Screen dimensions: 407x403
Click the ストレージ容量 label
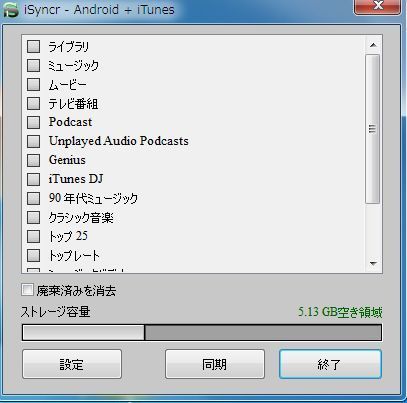pyautogui.click(x=55, y=312)
